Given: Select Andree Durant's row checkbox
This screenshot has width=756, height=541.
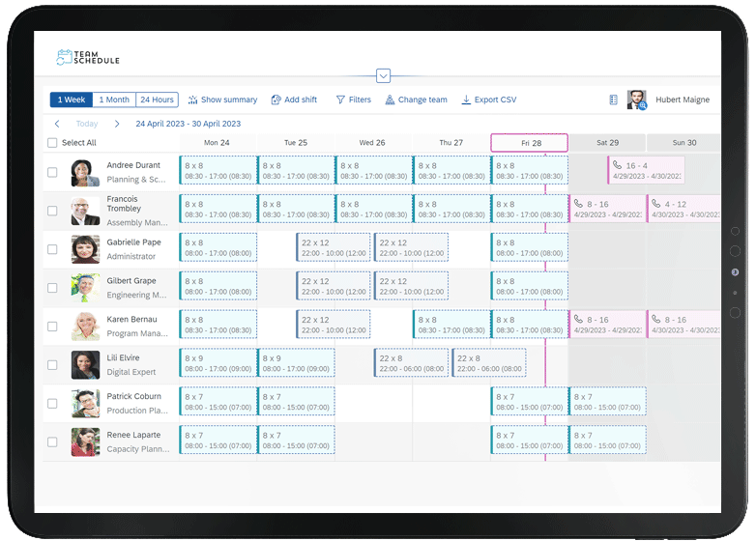Looking at the screenshot, I should pyautogui.click(x=52, y=173).
